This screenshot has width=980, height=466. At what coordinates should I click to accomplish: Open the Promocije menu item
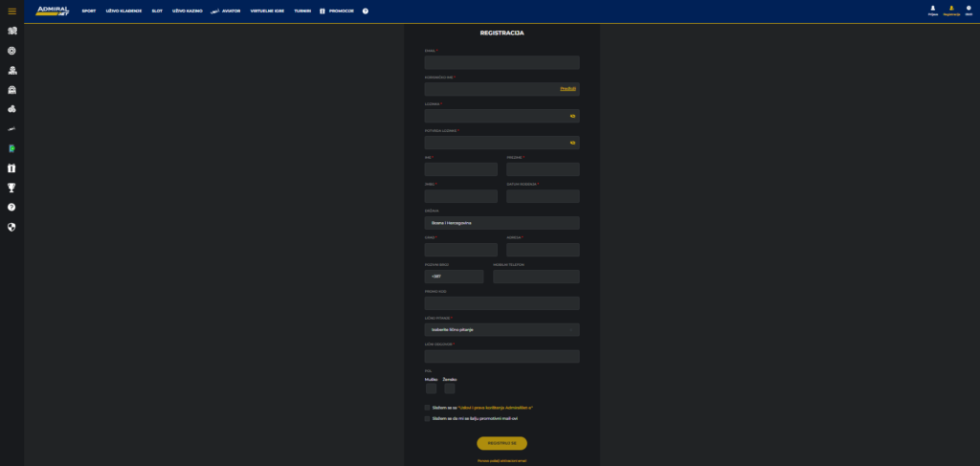click(342, 11)
